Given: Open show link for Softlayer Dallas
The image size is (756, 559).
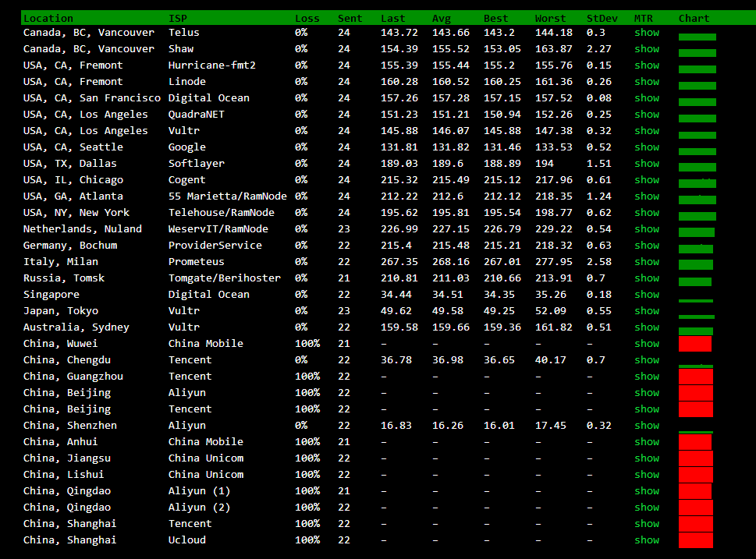Looking at the screenshot, I should (646, 164).
